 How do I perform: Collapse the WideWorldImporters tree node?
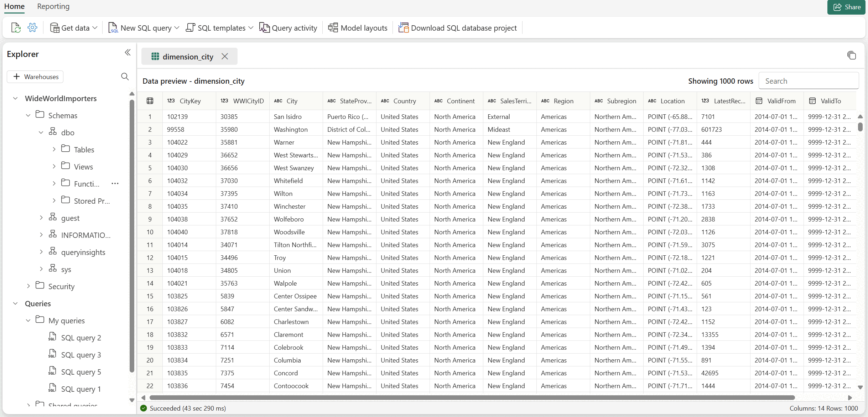point(15,98)
